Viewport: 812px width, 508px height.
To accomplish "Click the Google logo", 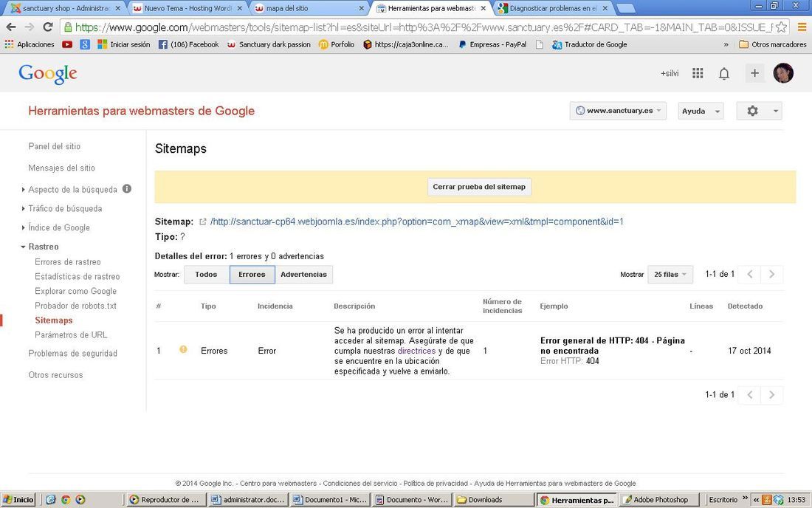I will pyautogui.click(x=48, y=74).
